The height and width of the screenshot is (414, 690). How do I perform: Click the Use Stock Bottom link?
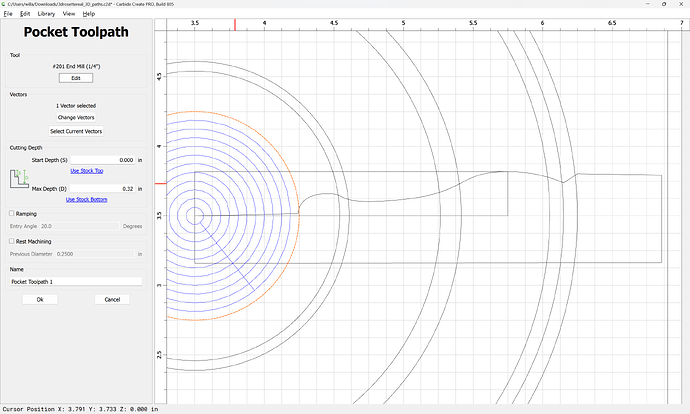[86, 199]
